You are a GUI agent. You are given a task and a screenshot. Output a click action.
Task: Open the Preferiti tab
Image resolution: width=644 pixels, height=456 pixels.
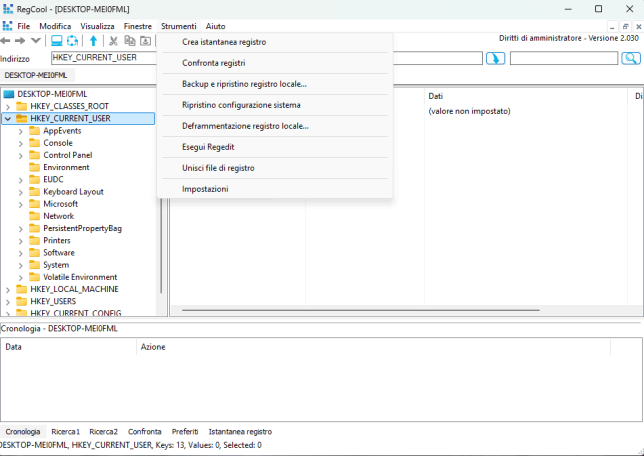click(185, 431)
